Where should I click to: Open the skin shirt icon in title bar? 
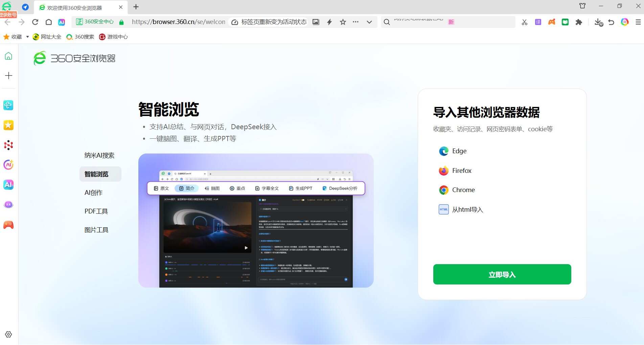(582, 6)
